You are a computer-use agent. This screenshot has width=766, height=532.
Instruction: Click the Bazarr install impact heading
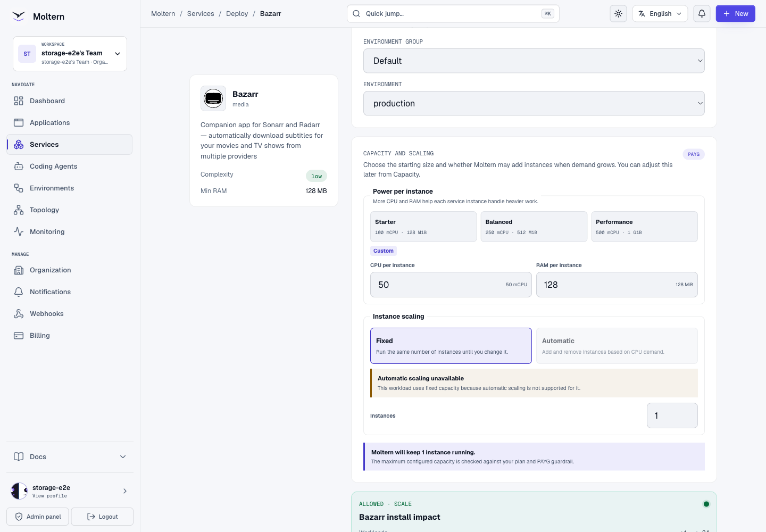pyautogui.click(x=399, y=517)
